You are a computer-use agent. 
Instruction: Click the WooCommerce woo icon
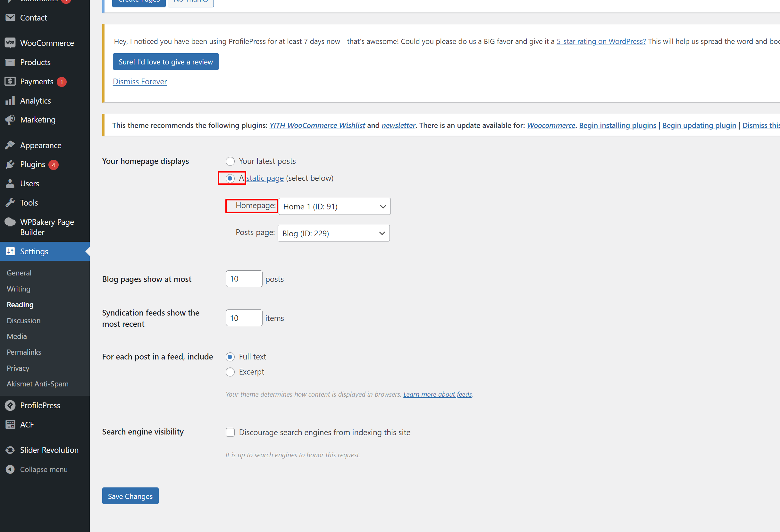pyautogui.click(x=10, y=43)
